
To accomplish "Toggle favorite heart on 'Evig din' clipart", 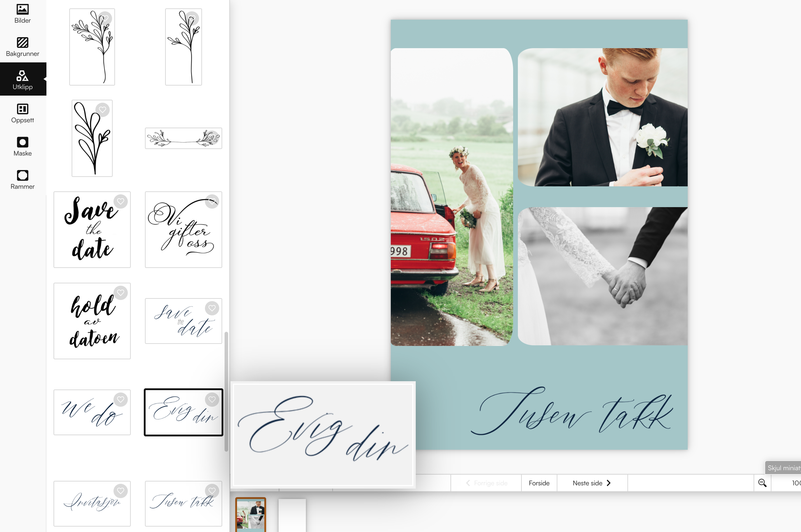I will 212,399.
